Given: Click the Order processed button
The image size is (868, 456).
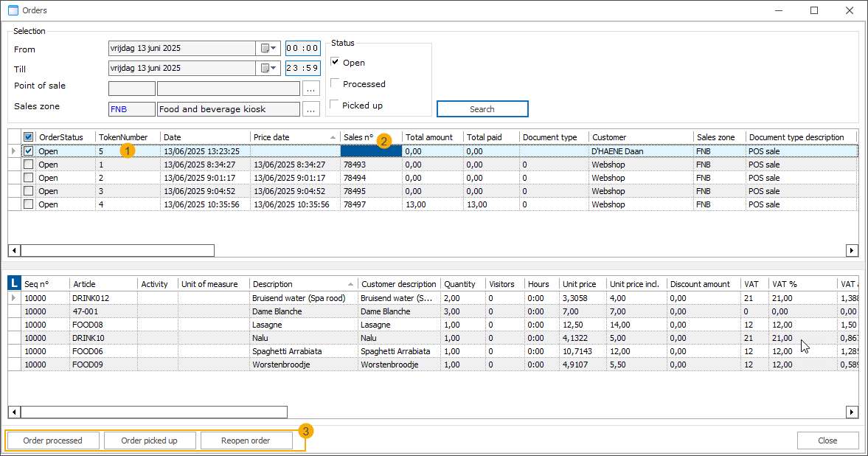Looking at the screenshot, I should pos(53,441).
